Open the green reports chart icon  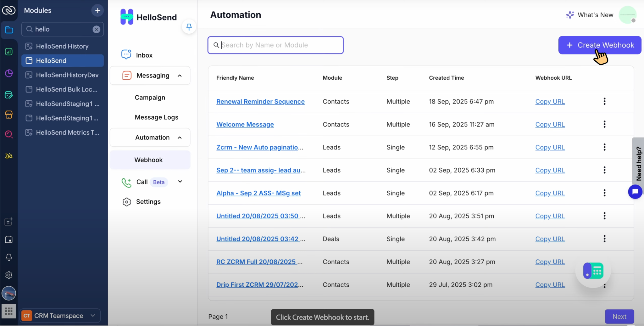9,52
